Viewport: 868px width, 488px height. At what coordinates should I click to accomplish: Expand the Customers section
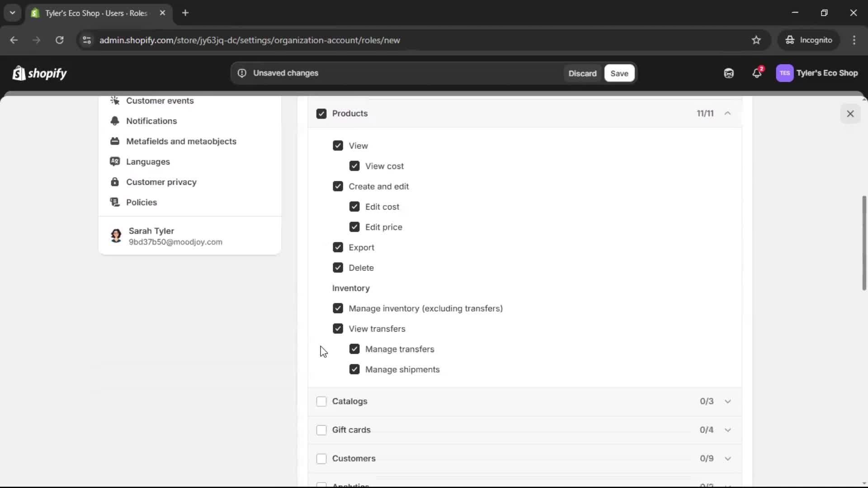point(728,458)
